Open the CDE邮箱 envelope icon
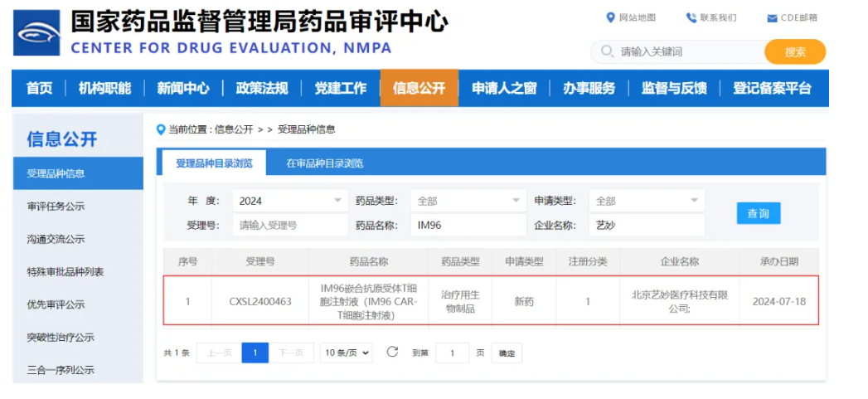The width and height of the screenshot is (868, 399). 772,17
